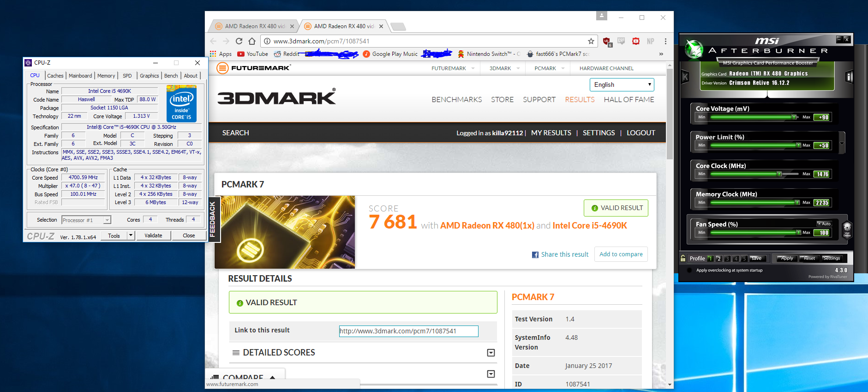Image resolution: width=868 pixels, height=392 pixels.
Task: Expand Afterburner Power Limit side arrow
Action: 842,143
